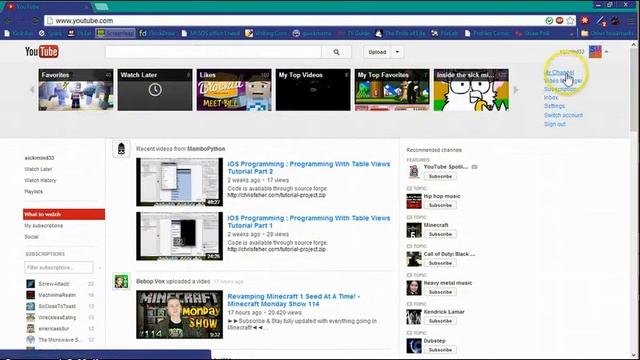Click the Bebop Vox channel icon
Screen dimensions: 640x360
121,282
